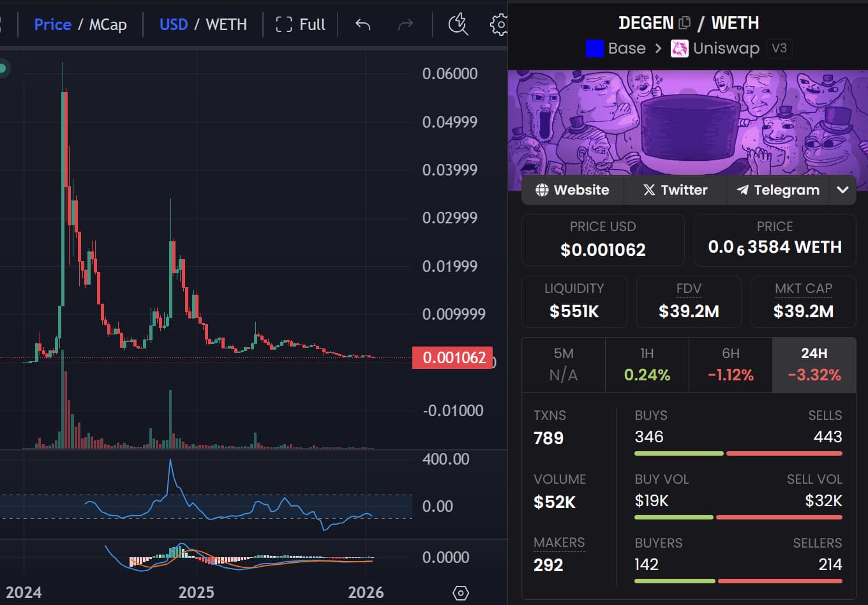Open the DEGEN Website link
The height and width of the screenshot is (605, 868).
coord(572,190)
